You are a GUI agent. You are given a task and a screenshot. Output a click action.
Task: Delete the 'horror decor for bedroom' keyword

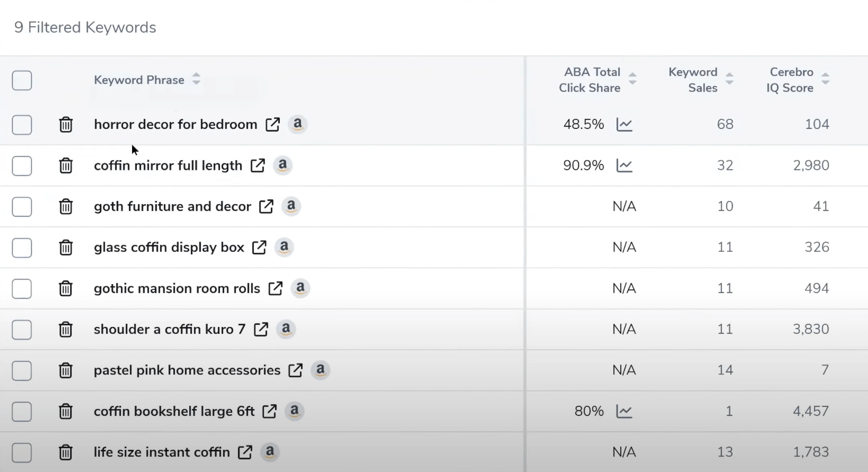click(x=66, y=125)
